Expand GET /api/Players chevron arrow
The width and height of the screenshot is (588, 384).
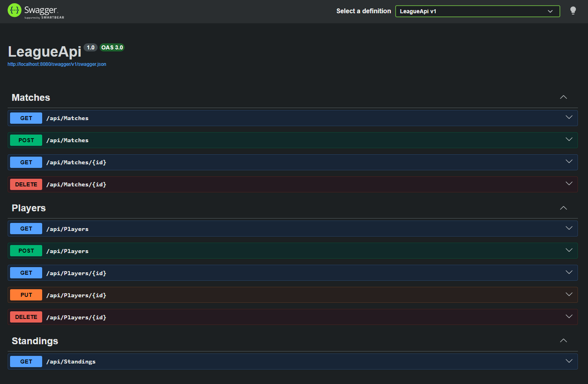569,228
